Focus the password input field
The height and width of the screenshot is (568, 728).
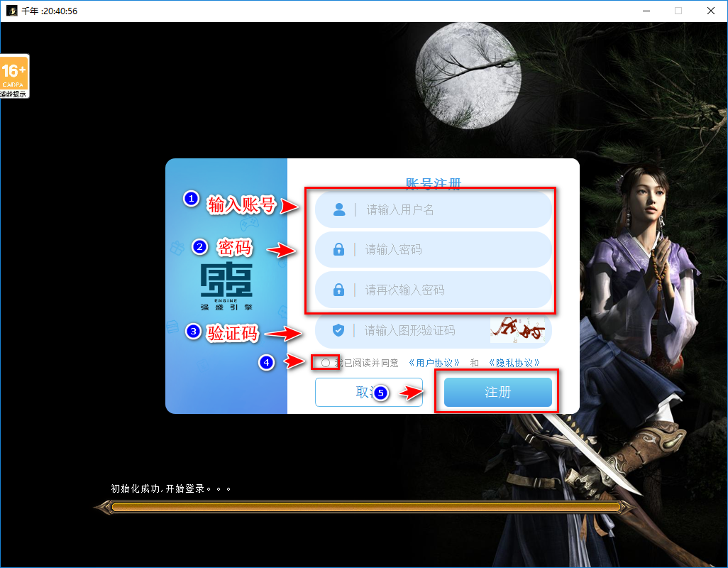point(433,250)
